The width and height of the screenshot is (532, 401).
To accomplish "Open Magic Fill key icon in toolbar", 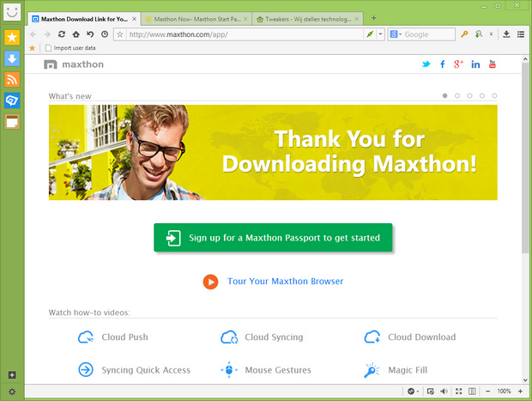I will (x=464, y=34).
